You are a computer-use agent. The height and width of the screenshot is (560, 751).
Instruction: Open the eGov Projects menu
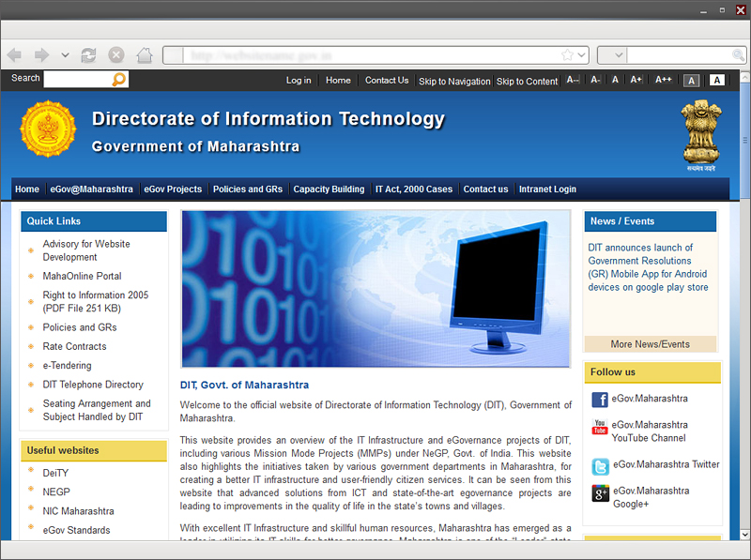pyautogui.click(x=173, y=189)
